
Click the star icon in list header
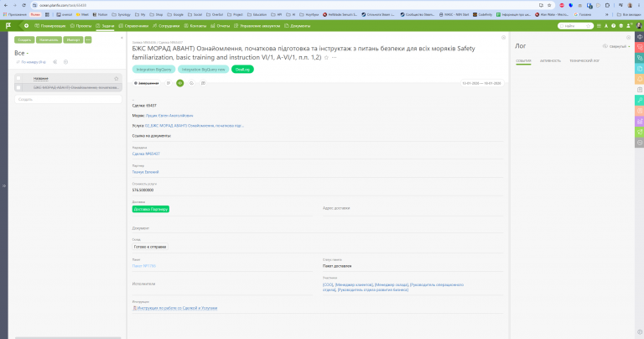[117, 79]
